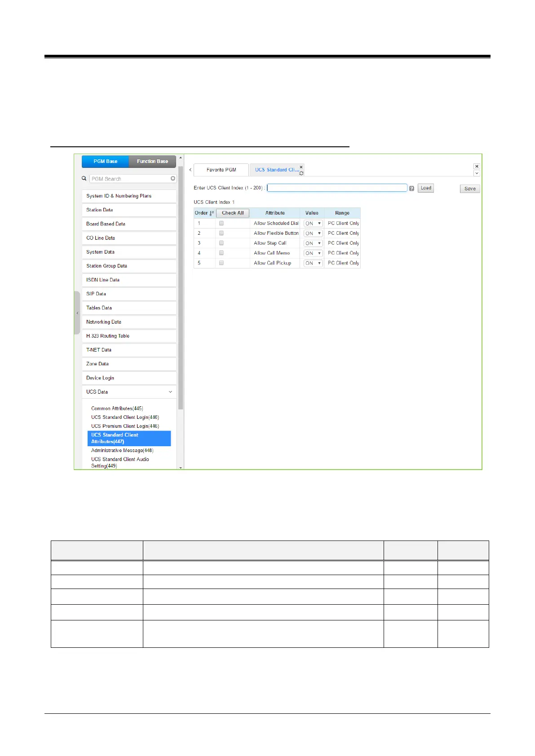Click sidebar scrollbar down arrow

pyautogui.click(x=181, y=467)
